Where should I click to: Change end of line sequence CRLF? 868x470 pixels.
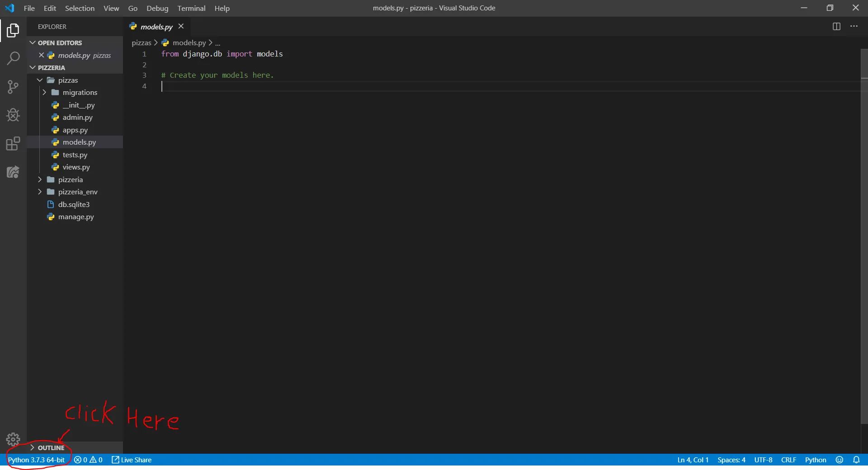click(788, 460)
